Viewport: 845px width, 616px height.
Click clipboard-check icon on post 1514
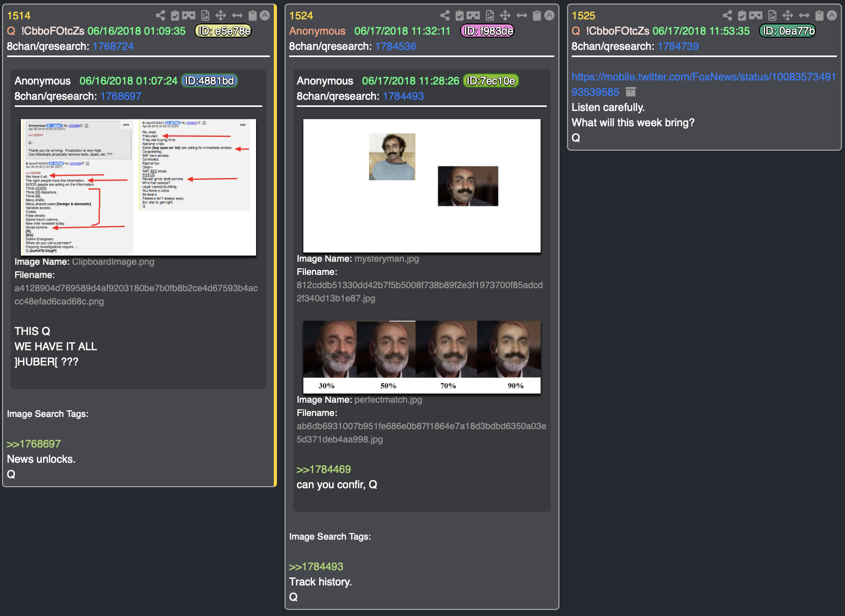[175, 15]
